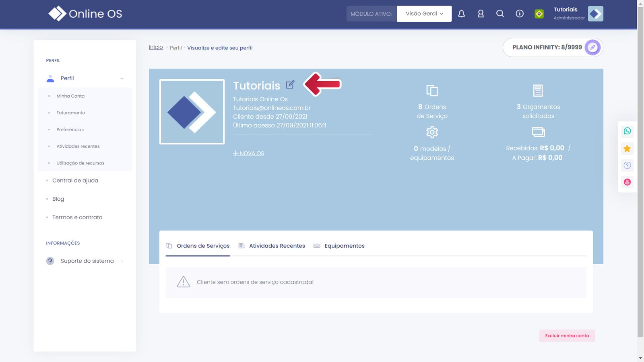Click the info circle icon in header
This screenshot has height=362, width=644.
[520, 14]
